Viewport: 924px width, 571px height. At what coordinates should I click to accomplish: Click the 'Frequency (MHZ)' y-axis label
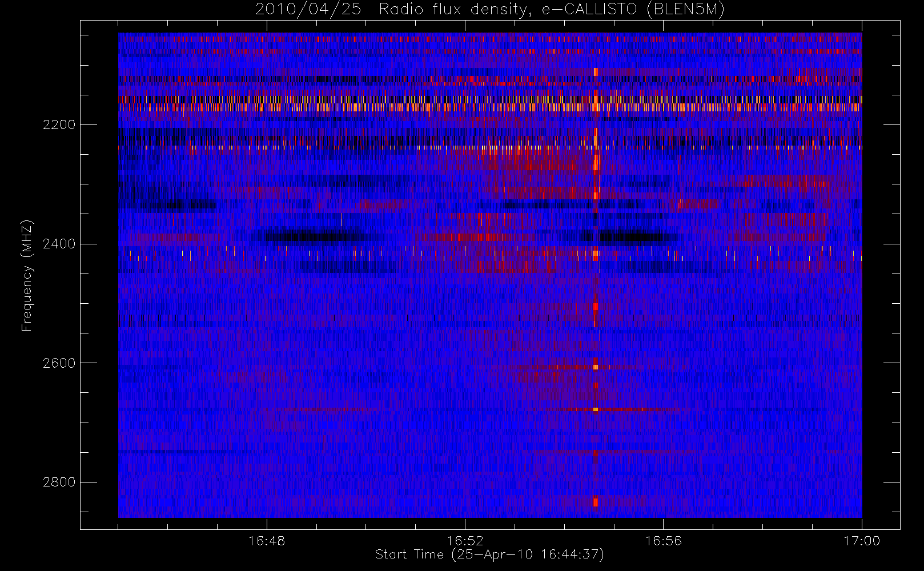click(27, 275)
